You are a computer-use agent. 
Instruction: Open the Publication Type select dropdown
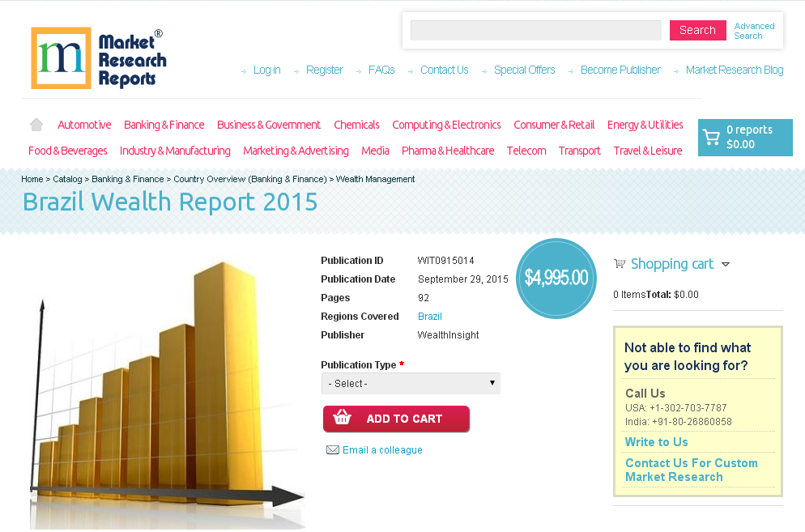(x=411, y=384)
